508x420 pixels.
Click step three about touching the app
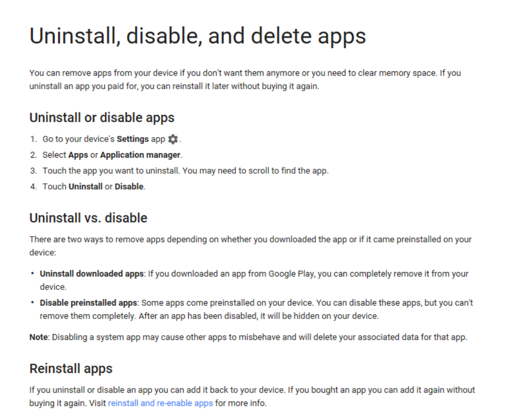click(185, 171)
